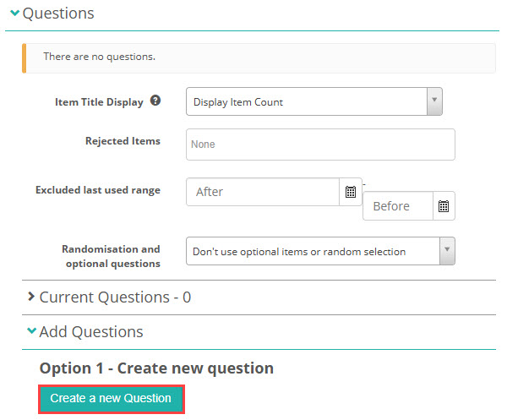Open the calendar picker for the After date
This screenshot has width=507, height=420.
351,192
